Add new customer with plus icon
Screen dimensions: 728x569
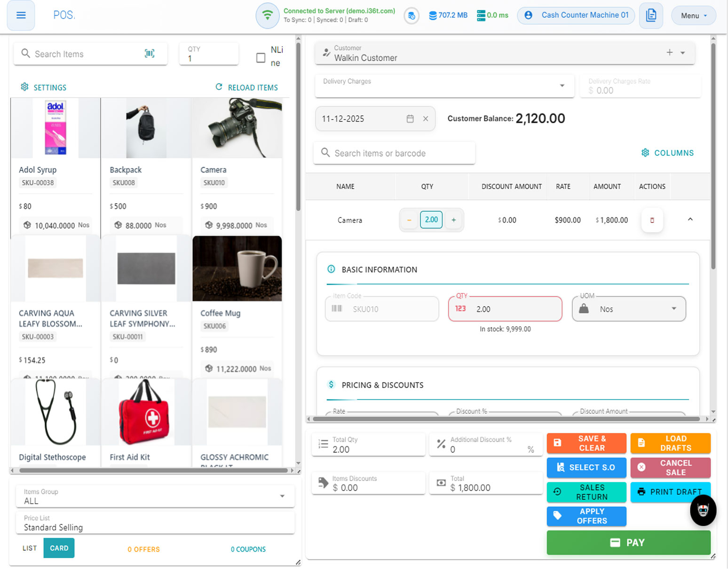669,53
